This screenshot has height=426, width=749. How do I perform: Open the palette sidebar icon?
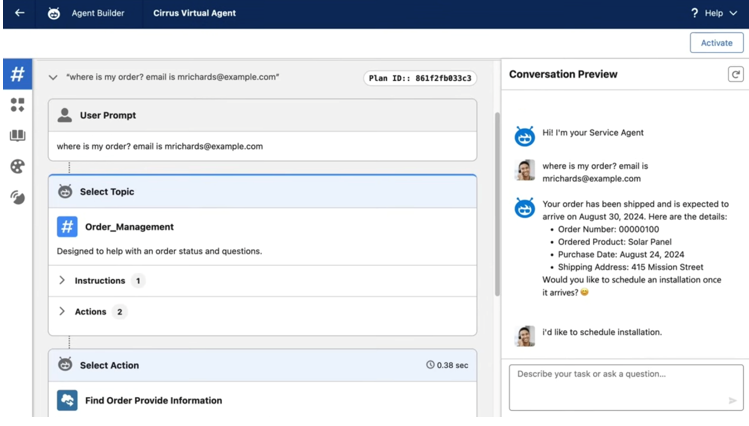click(x=17, y=167)
